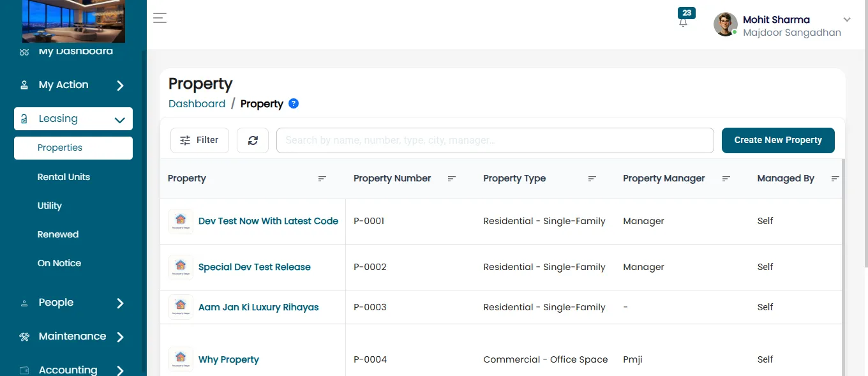868x376 pixels.
Task: Expand the Accounting menu chevron
Action: click(x=120, y=370)
